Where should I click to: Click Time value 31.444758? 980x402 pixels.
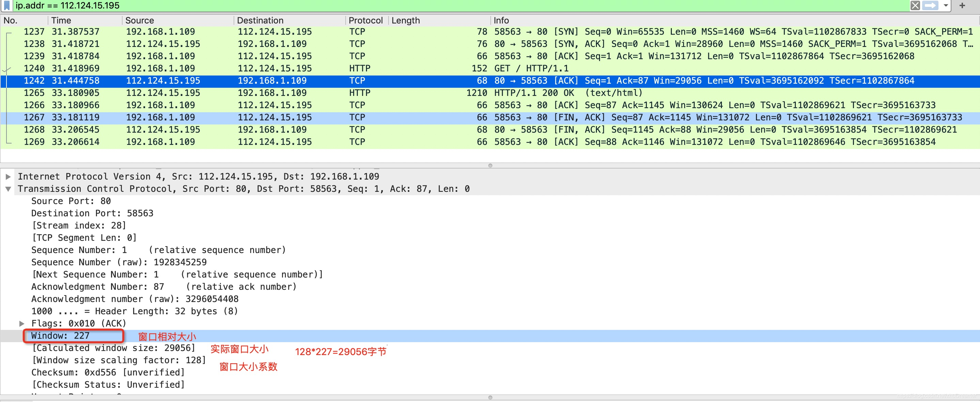pyautogui.click(x=75, y=81)
